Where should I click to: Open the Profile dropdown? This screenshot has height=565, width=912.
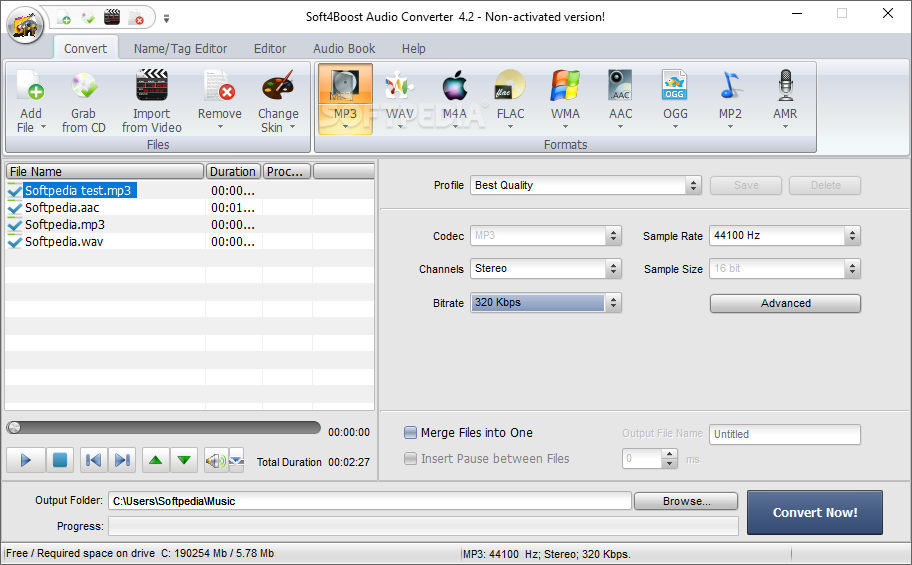(x=693, y=185)
